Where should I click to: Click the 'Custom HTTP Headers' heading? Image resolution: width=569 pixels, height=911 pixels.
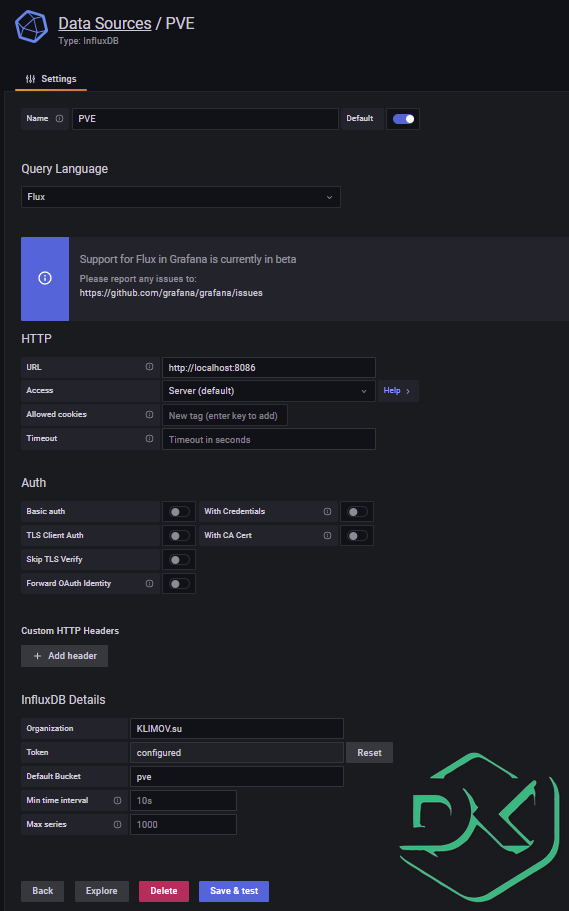[70, 630]
